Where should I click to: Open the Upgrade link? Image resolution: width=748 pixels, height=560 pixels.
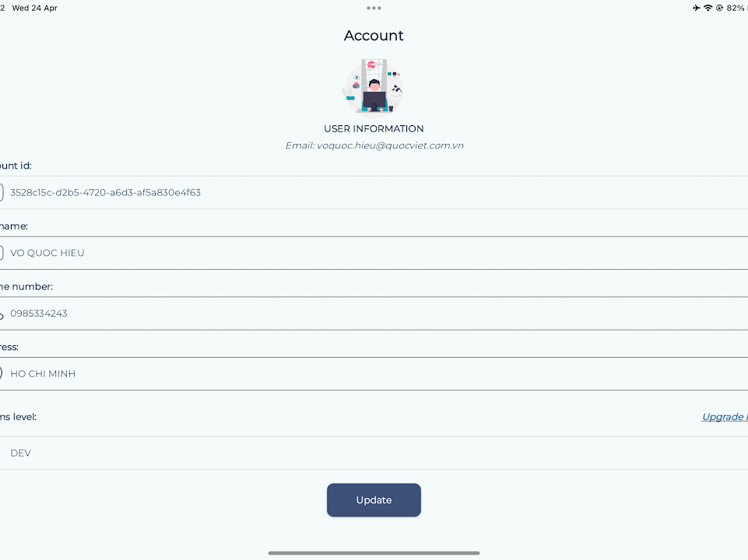pos(724,417)
